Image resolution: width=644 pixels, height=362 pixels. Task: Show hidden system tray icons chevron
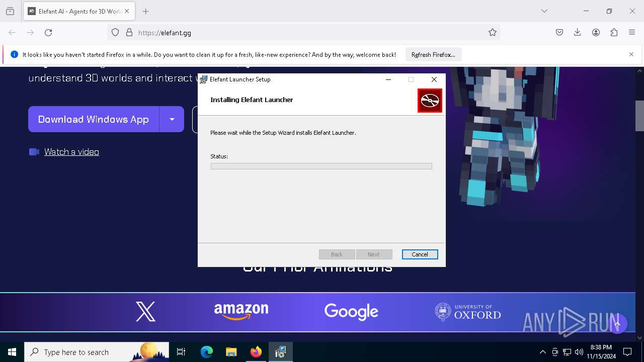tap(542, 352)
